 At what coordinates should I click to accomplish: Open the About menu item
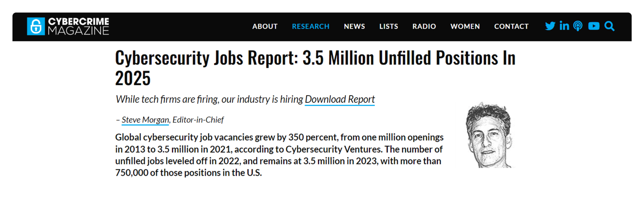[x=265, y=27]
